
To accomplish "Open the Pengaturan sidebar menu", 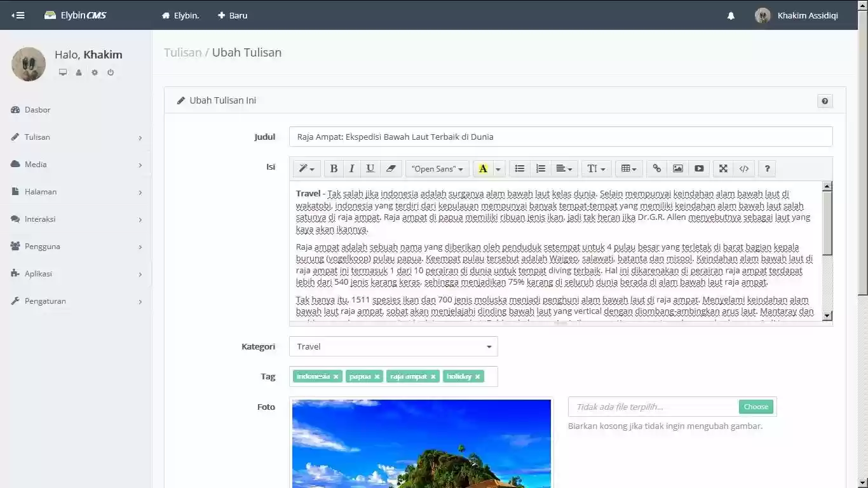I will (x=76, y=301).
